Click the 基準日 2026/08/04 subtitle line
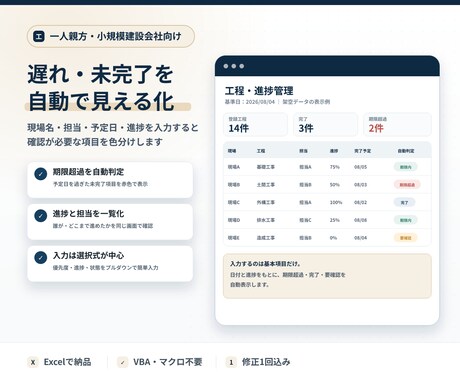 coord(277,102)
